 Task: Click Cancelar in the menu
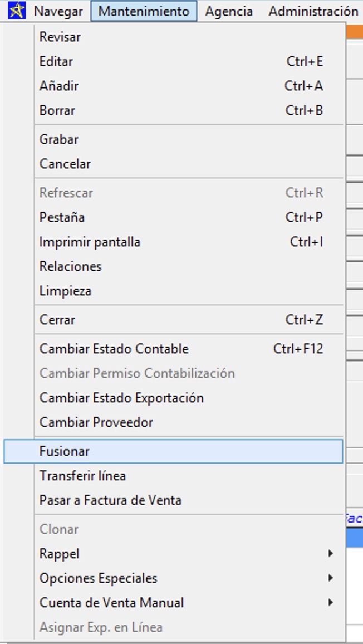click(65, 164)
